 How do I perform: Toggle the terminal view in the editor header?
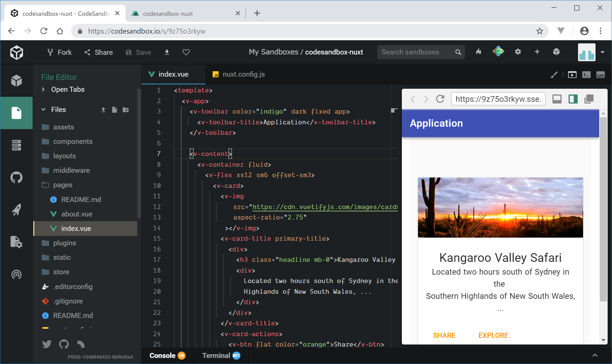point(586,75)
